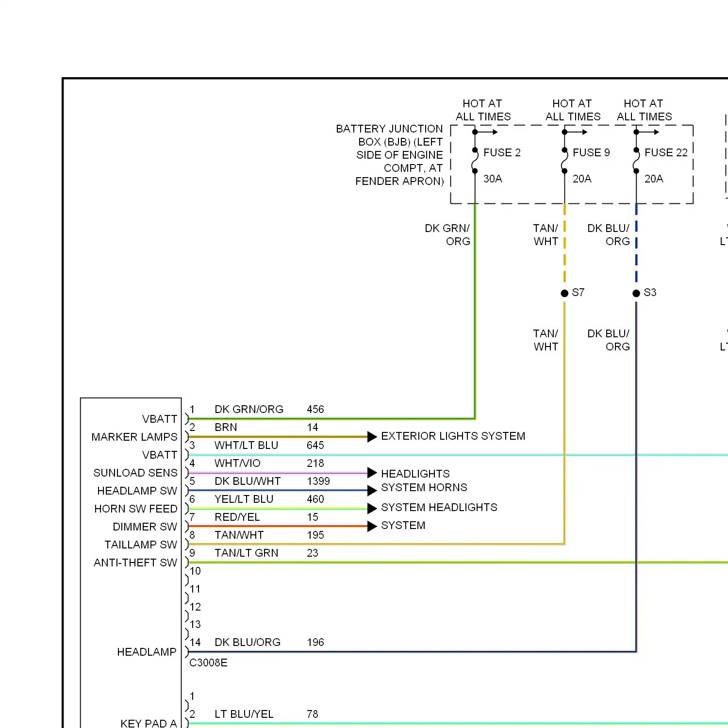This screenshot has width=728, height=728.
Task: Click the "20A" rating under Fuse 9
Action: [x=582, y=179]
